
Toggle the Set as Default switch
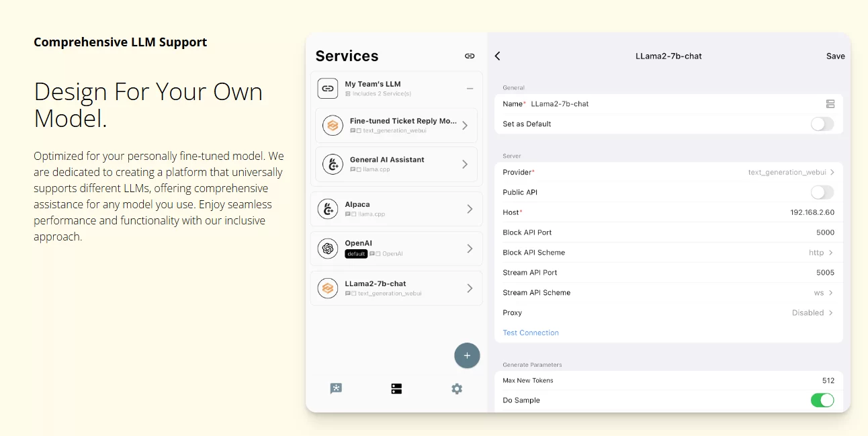point(822,124)
